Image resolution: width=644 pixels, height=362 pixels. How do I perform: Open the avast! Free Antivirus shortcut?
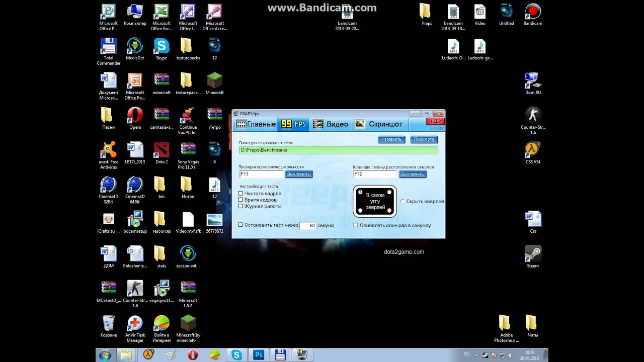pyautogui.click(x=108, y=155)
